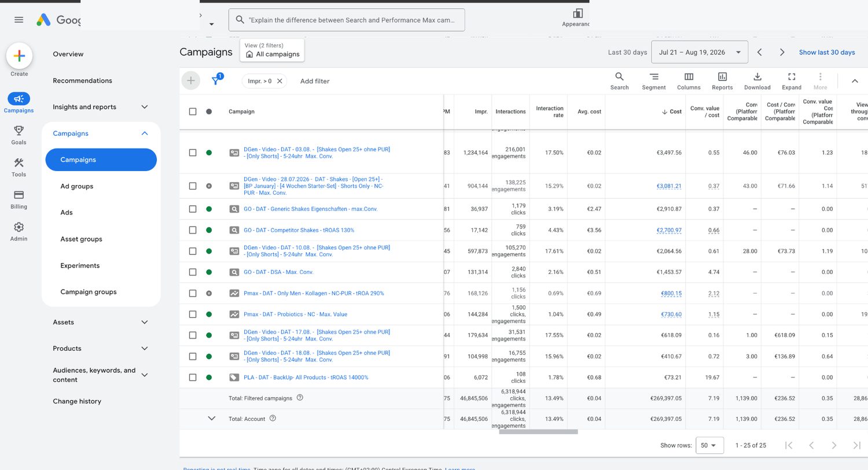Select all campaigns header checkbox
This screenshot has width=868, height=470.
(x=193, y=112)
